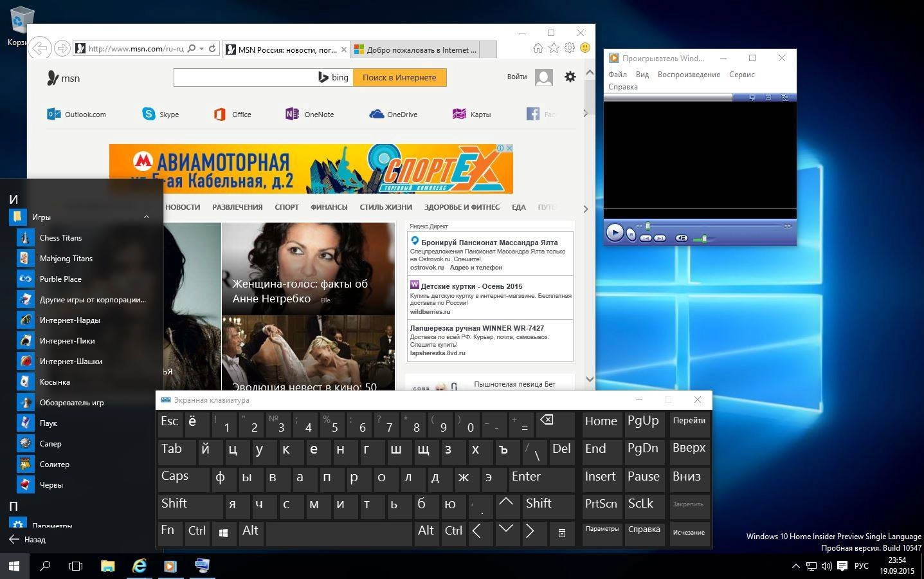Show more MSN categories with right chevron

point(585,208)
